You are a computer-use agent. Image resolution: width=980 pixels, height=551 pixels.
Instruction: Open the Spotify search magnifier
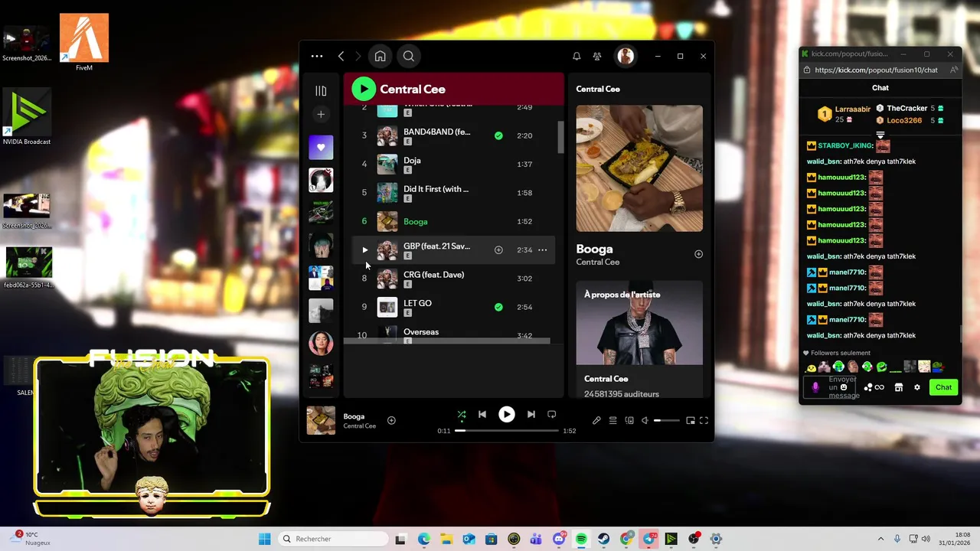(409, 56)
